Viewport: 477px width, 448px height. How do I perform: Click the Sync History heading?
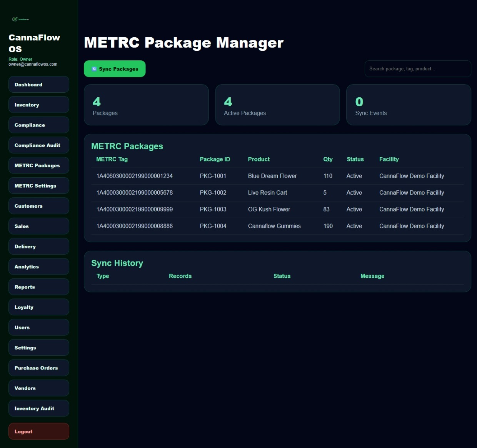click(117, 263)
